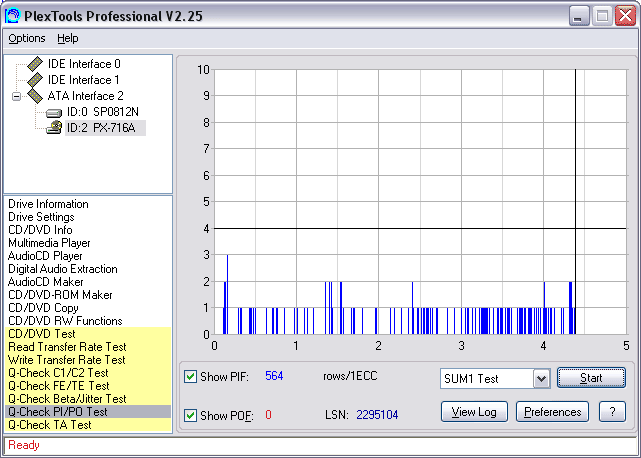Click the PlexTools app icon in title bar
The image size is (641, 458).
click(x=12, y=16)
